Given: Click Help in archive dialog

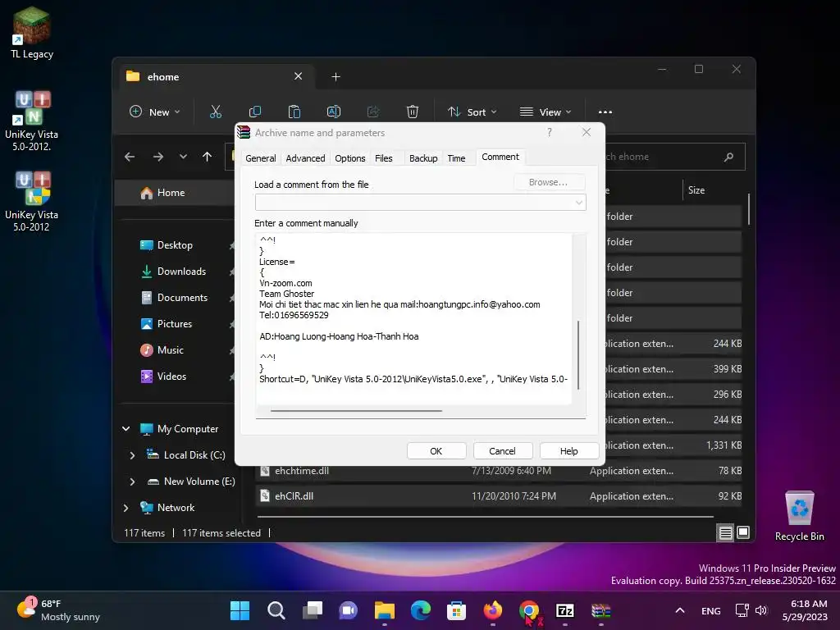Looking at the screenshot, I should 569,451.
